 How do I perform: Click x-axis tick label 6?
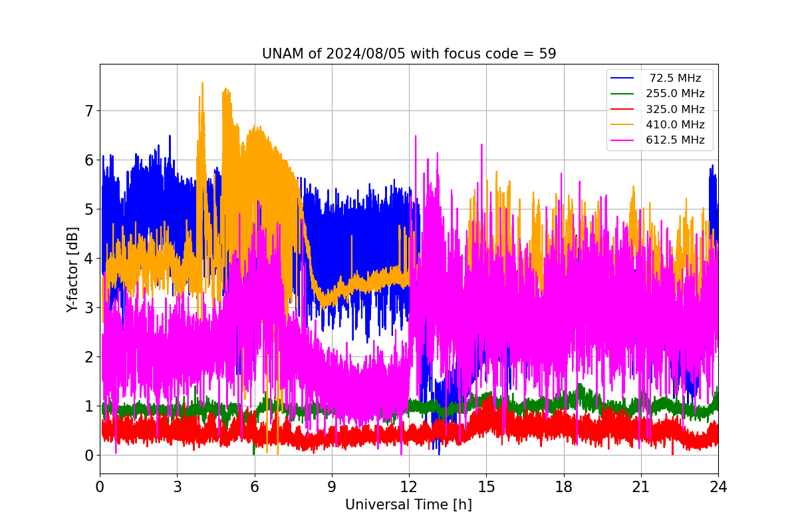254,487
